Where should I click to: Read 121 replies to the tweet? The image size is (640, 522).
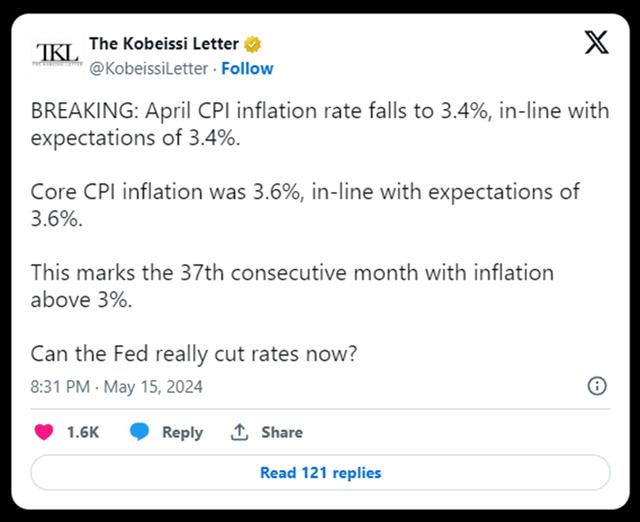(x=320, y=473)
